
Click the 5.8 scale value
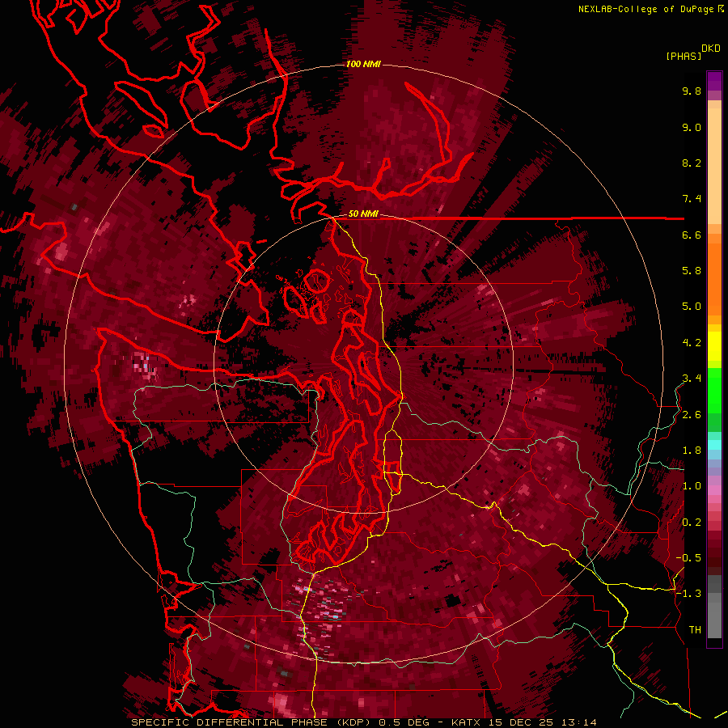point(692,271)
